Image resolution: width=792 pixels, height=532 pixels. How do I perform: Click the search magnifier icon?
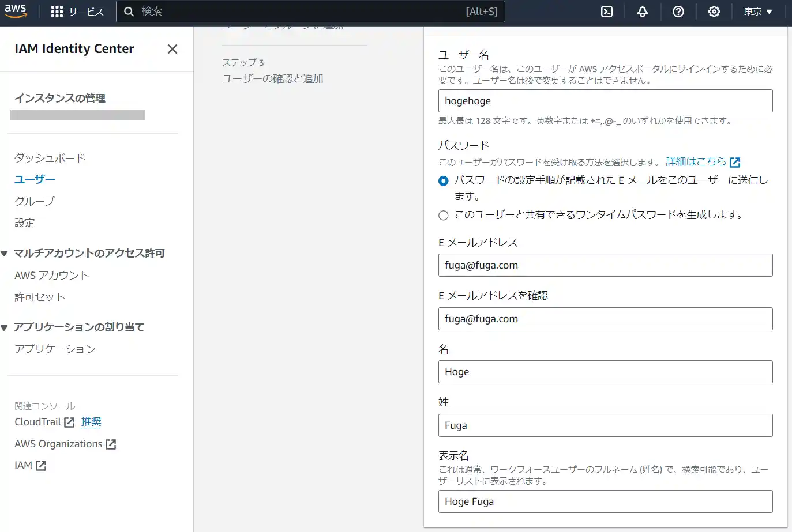pos(129,11)
